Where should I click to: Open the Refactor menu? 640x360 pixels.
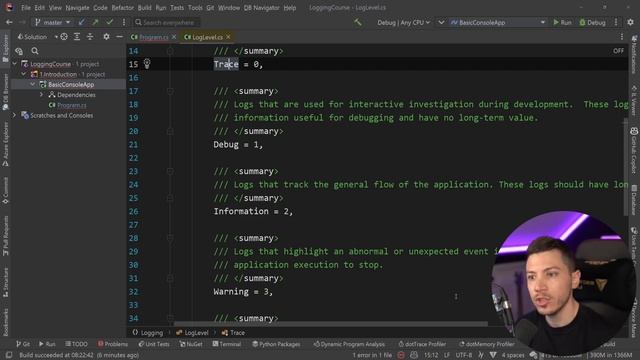pos(122,8)
